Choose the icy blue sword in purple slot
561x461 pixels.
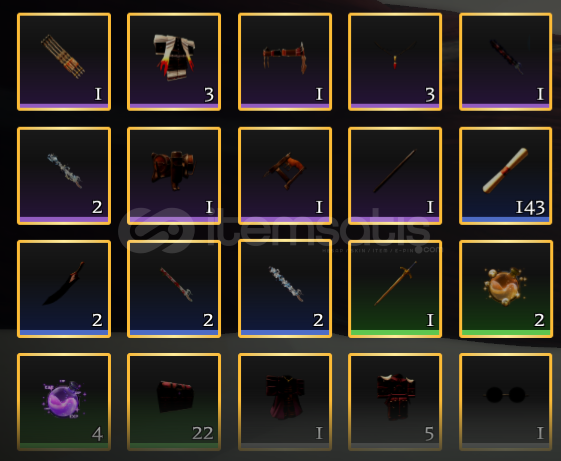pyautogui.click(x=64, y=176)
